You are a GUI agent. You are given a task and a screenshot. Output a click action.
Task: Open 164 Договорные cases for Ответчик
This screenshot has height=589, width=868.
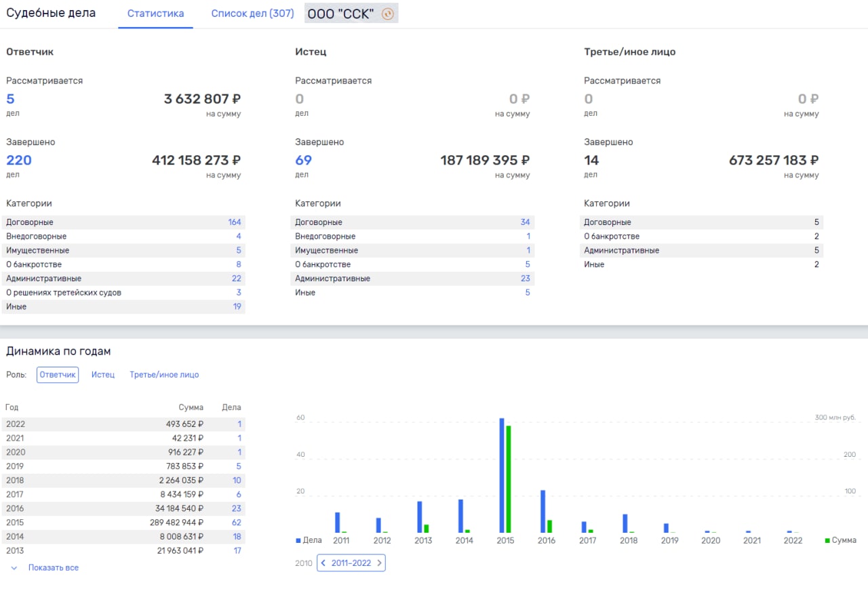point(235,222)
